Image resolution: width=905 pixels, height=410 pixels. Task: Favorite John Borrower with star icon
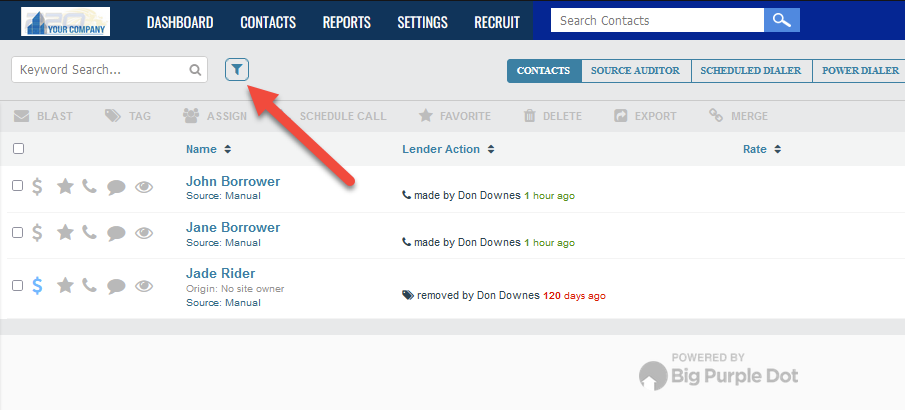click(65, 186)
